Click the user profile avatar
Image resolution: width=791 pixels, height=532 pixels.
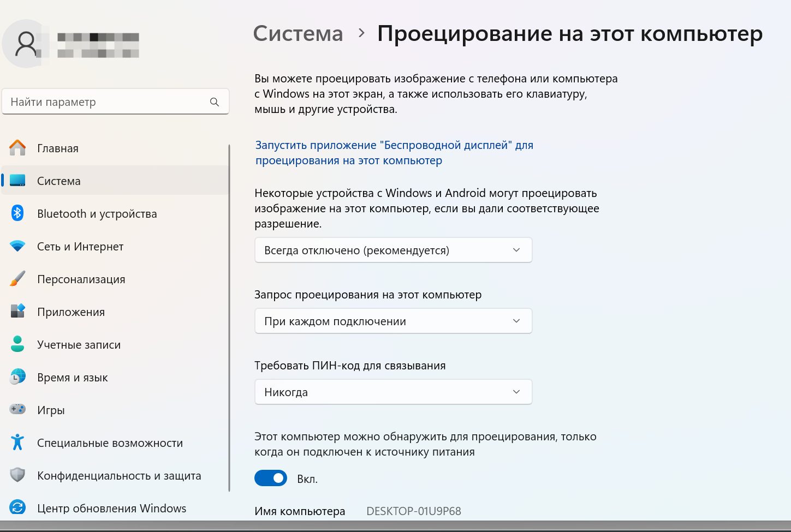pos(26,44)
